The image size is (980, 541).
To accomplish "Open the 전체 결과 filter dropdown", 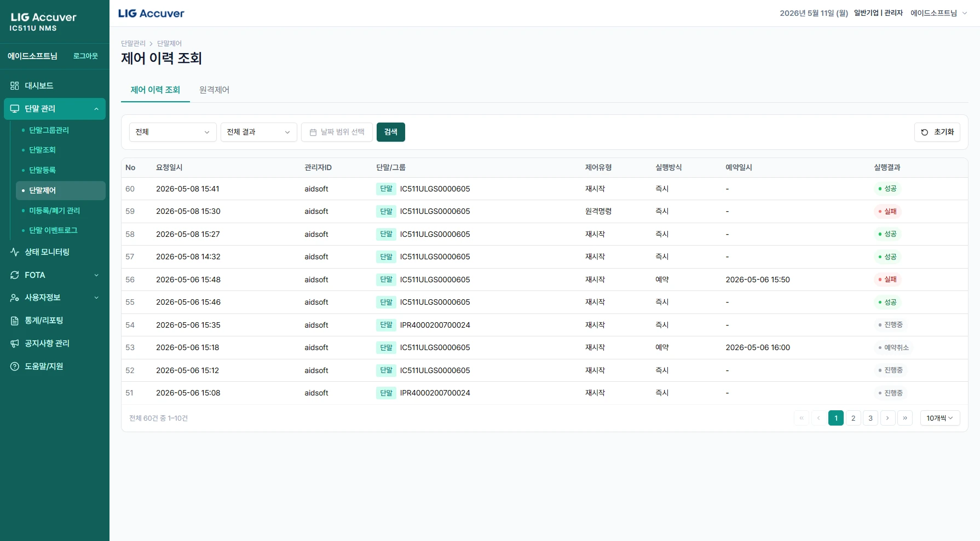I will (x=258, y=132).
